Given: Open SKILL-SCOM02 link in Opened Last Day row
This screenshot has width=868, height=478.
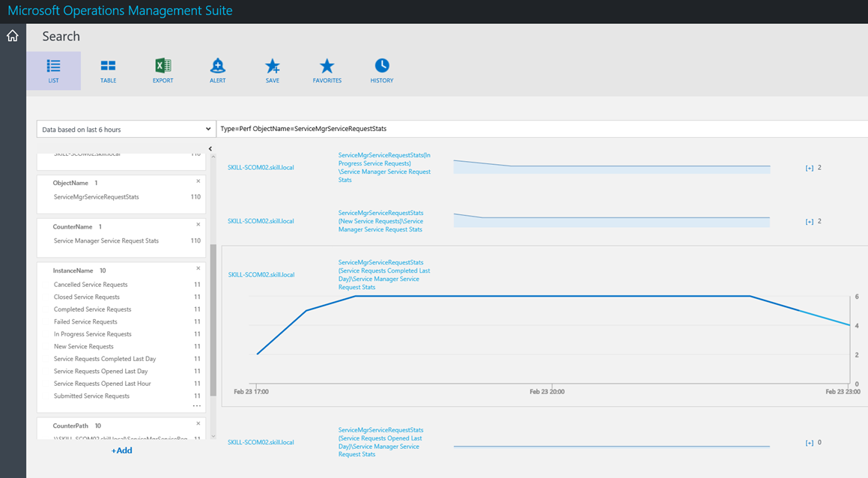Looking at the screenshot, I should [x=261, y=442].
